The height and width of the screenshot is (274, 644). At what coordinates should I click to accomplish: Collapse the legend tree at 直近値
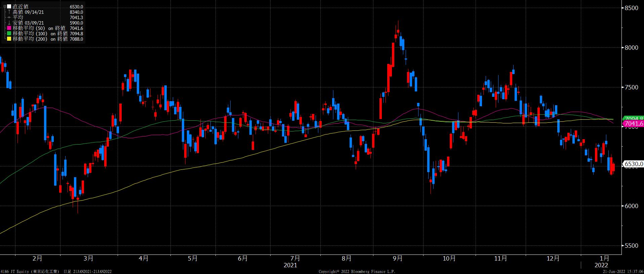[5, 7]
